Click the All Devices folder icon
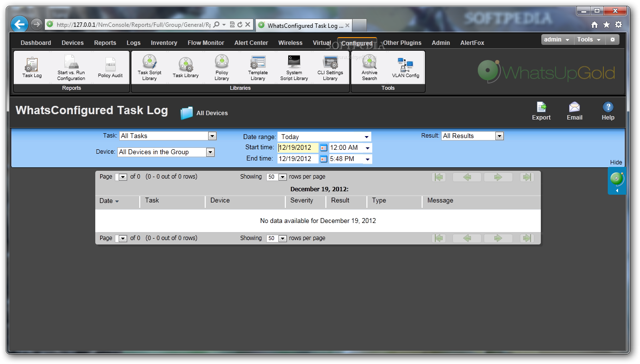The width and height of the screenshot is (640, 364). click(187, 113)
